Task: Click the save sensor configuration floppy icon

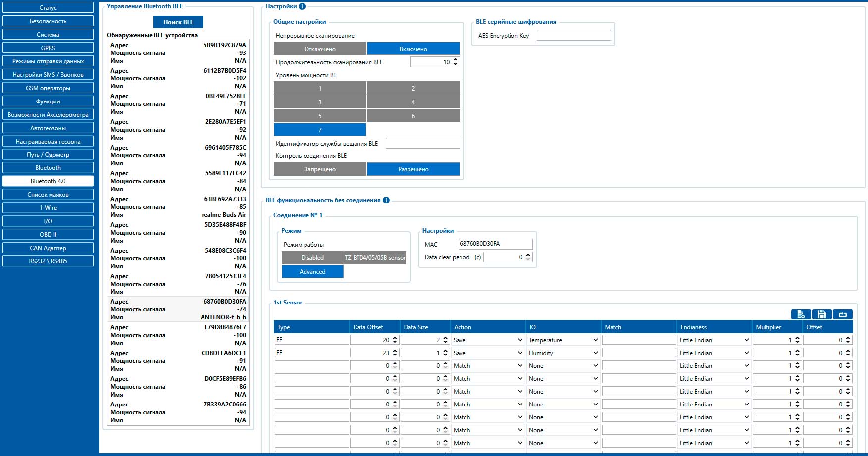Action: click(x=821, y=314)
